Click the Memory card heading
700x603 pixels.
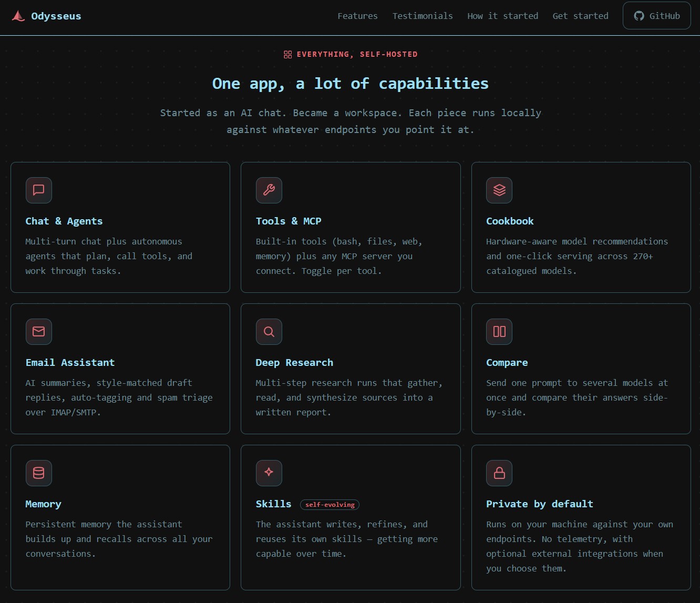43,504
